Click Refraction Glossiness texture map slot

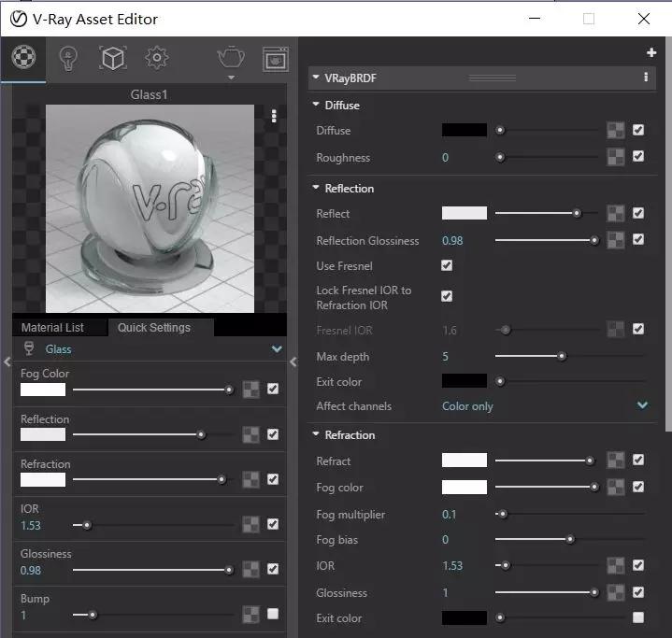615,592
